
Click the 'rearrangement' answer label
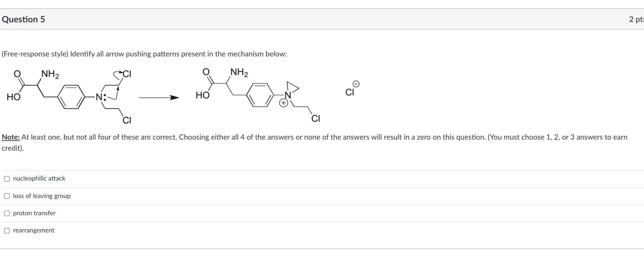click(34, 230)
